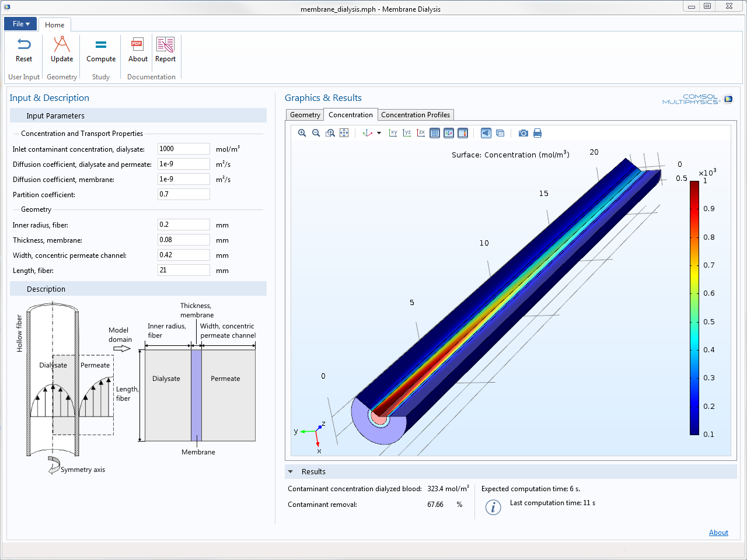Click the About link at bottom right
Viewport: 747px width, 560px height.
[x=718, y=533]
